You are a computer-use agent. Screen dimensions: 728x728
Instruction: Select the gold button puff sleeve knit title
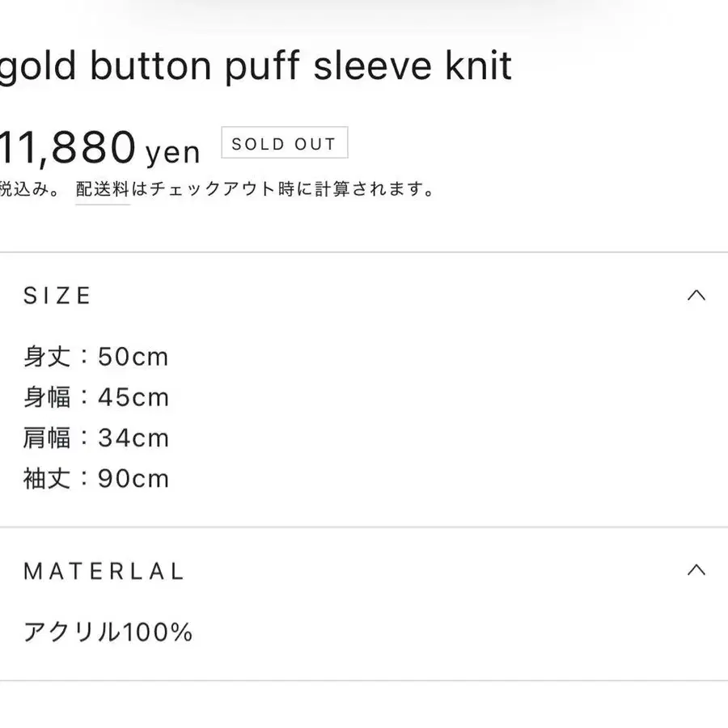(x=255, y=66)
